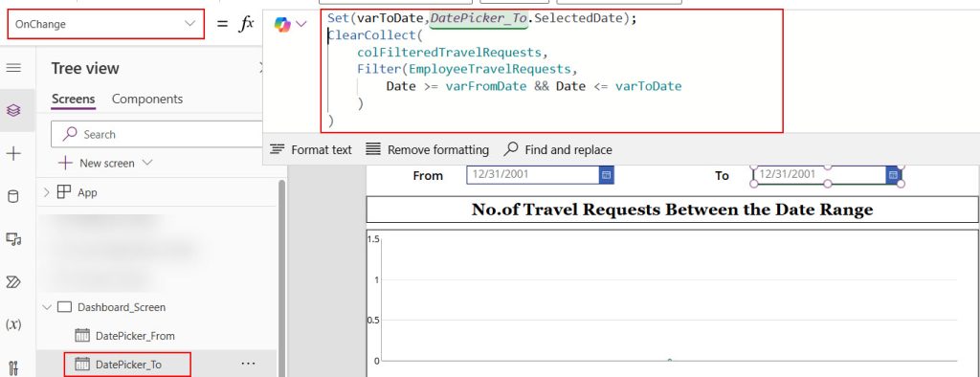Click Insert plus icon in sidebar

13,154
